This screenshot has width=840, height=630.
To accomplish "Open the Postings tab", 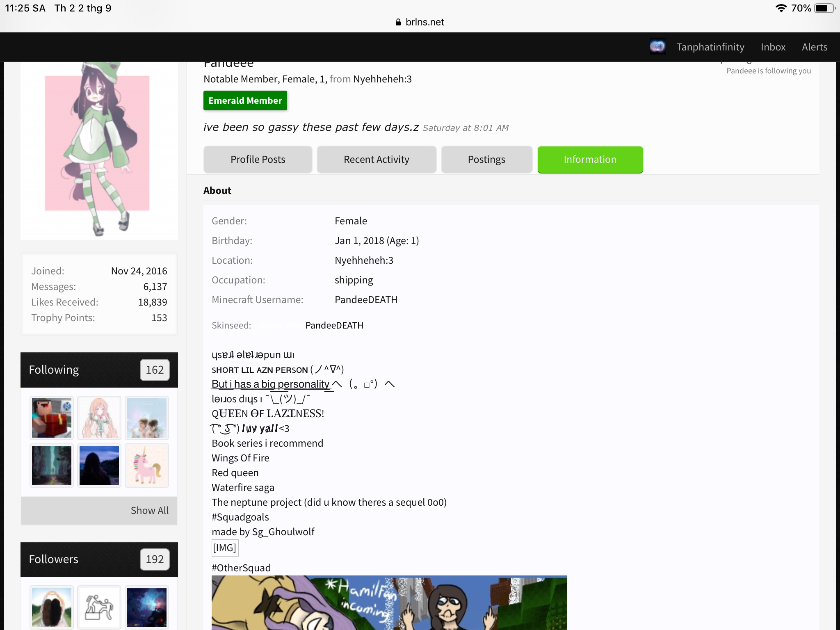I will point(486,160).
